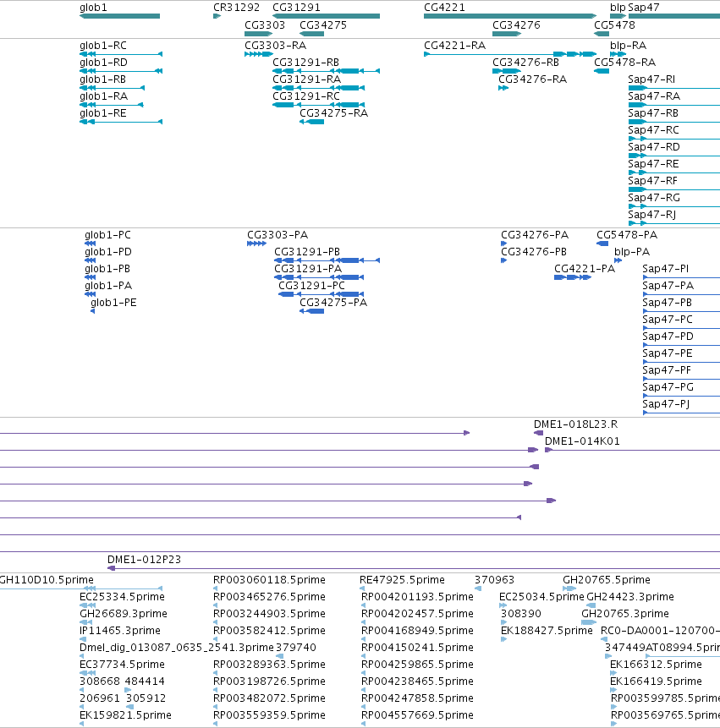
Task: Click the EC25334.5prime EST label
Action: coord(122,597)
